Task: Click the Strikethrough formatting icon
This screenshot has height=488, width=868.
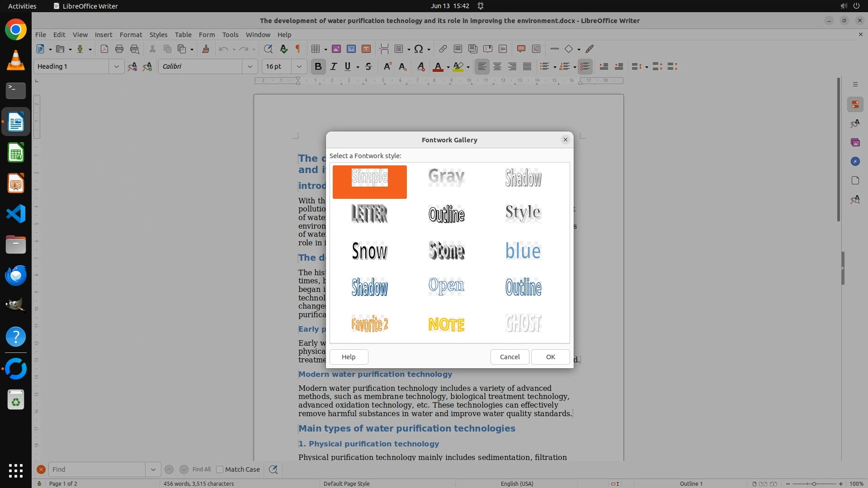Action: tap(368, 66)
